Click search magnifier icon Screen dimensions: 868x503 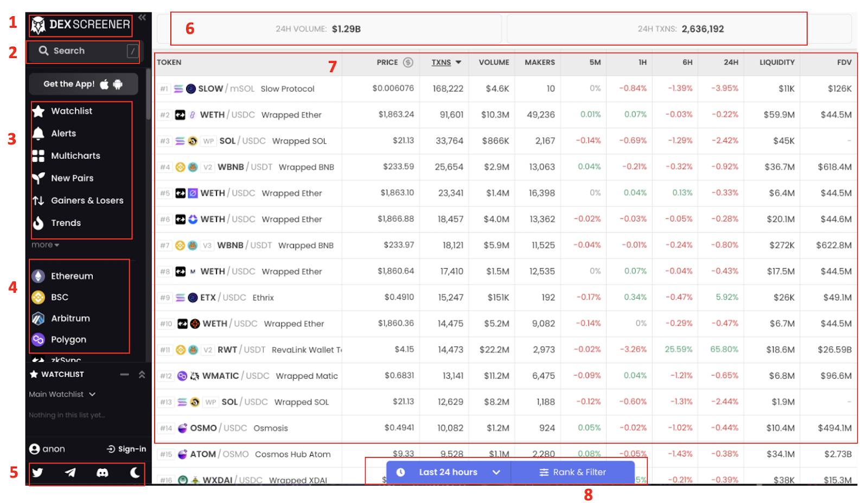(43, 50)
